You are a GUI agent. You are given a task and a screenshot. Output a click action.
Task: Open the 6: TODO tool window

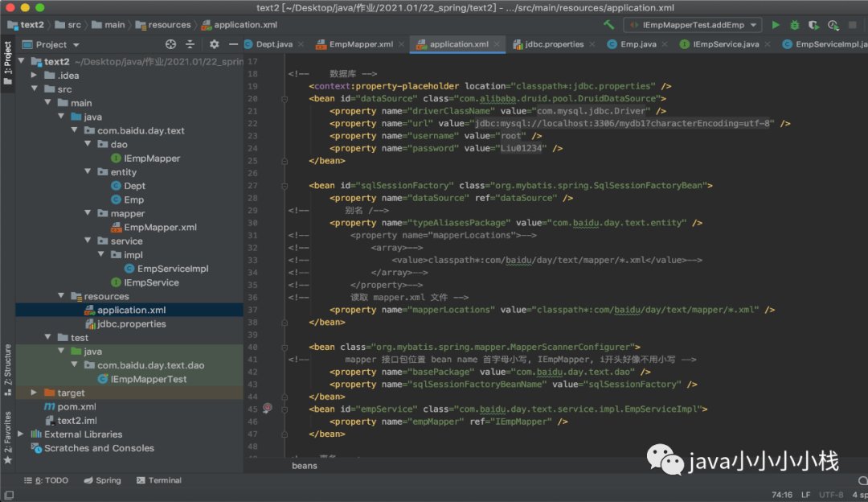[50, 480]
